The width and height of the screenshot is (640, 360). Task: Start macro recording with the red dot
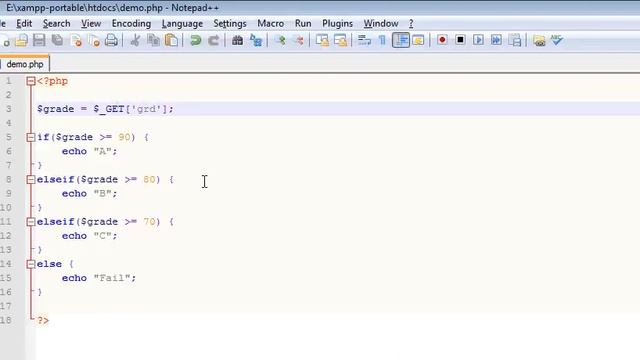coord(442,40)
